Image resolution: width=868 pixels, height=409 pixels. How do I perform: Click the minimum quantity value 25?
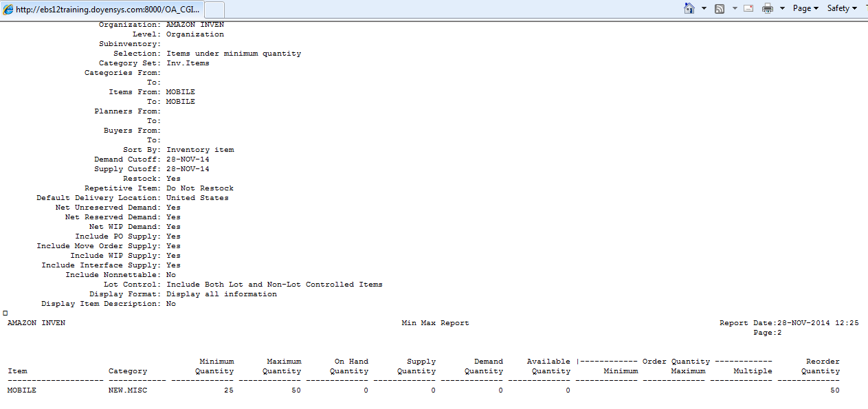point(229,390)
